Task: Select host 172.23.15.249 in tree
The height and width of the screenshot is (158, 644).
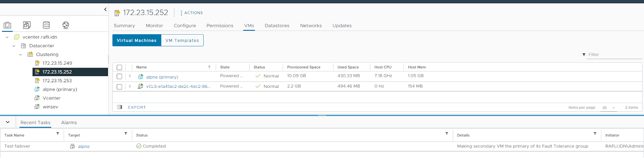Action: coord(57,63)
